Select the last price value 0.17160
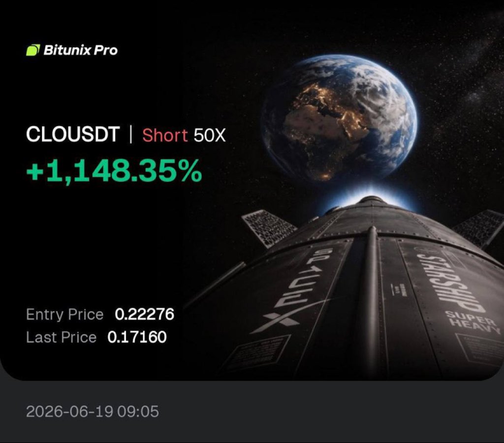 pyautogui.click(x=137, y=337)
